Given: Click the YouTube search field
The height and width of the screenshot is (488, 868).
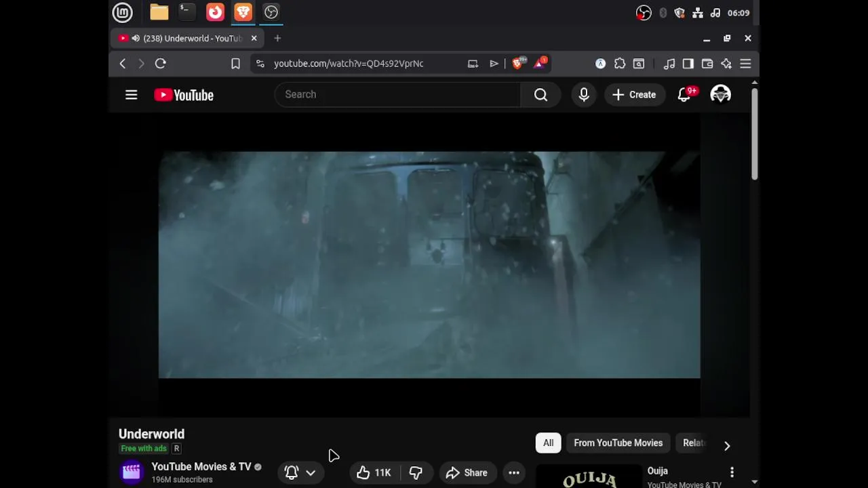Looking at the screenshot, I should [397, 95].
